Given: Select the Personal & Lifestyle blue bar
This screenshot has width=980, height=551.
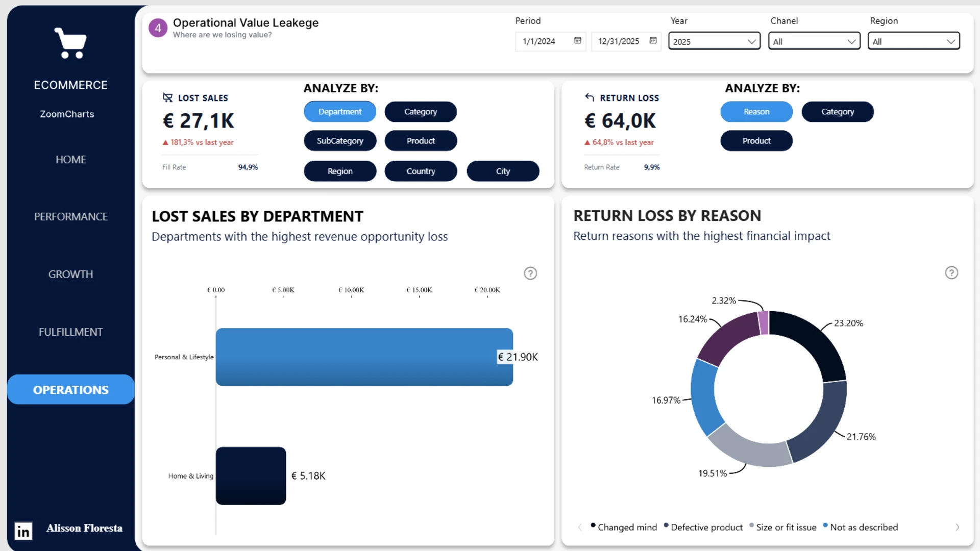Looking at the screenshot, I should 364,357.
